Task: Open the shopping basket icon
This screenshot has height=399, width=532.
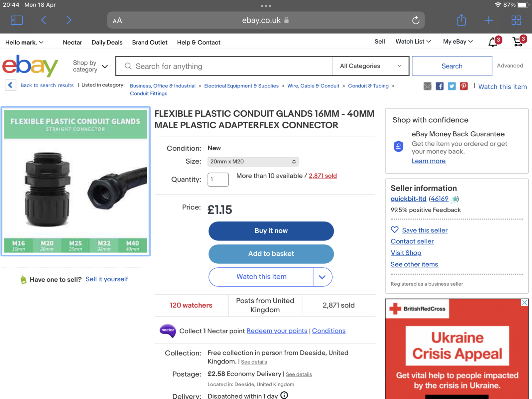Action: pos(518,42)
